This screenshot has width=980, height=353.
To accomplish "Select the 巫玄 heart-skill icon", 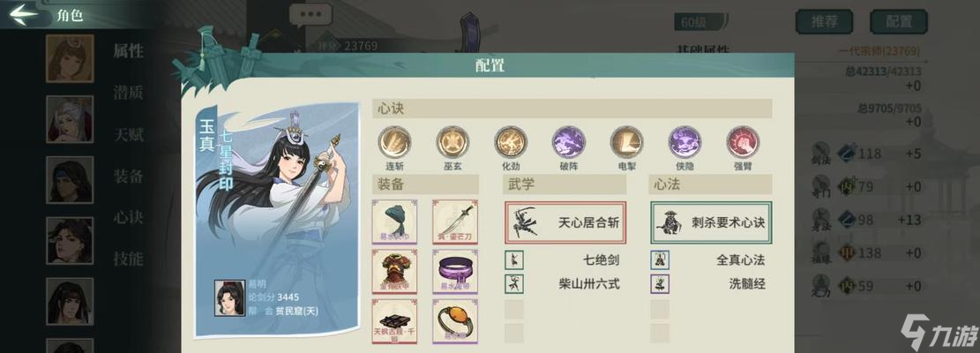I will 453,142.
